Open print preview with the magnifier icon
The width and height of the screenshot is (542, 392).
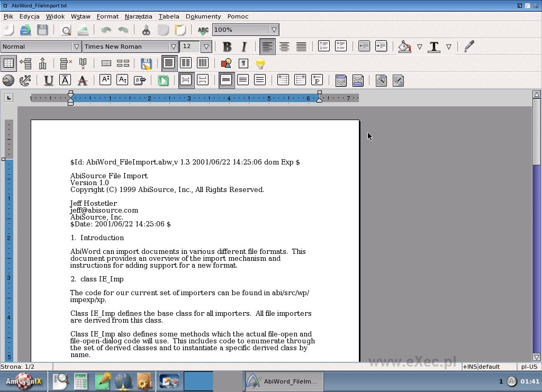pyautogui.click(x=66, y=30)
